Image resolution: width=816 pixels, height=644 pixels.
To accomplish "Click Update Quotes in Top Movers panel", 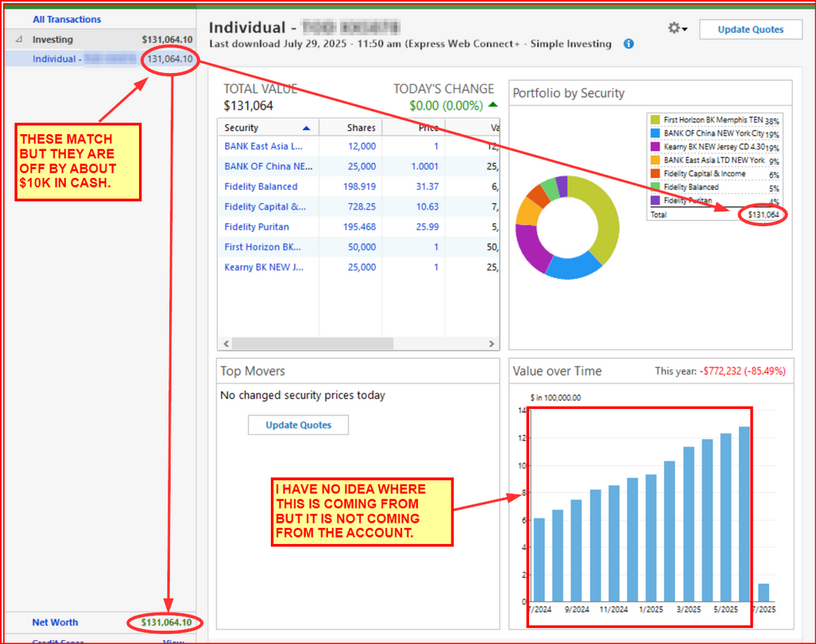I will click(298, 425).
